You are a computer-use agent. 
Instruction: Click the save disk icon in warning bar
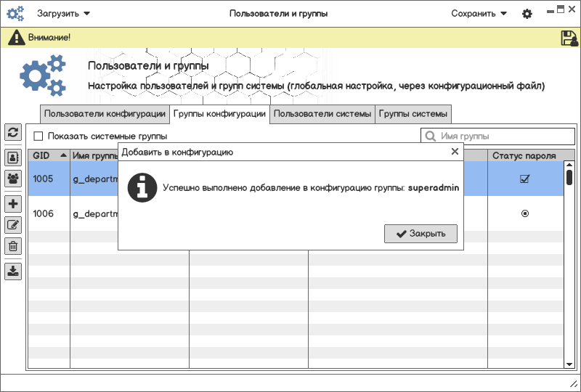tap(569, 38)
